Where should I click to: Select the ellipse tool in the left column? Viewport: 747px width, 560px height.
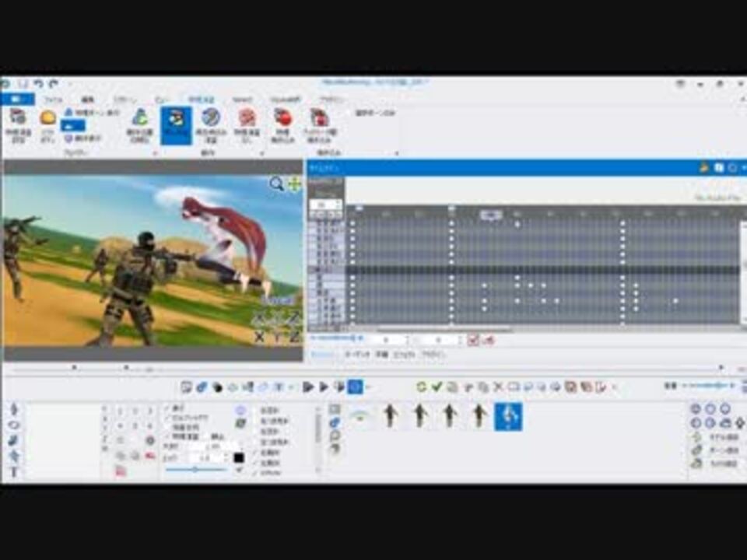coord(14,425)
